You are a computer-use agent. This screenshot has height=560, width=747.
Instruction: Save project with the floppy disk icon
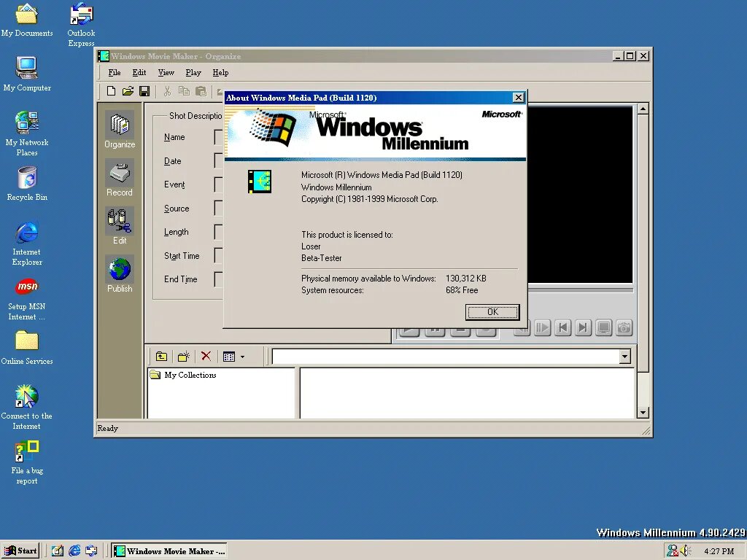(144, 91)
